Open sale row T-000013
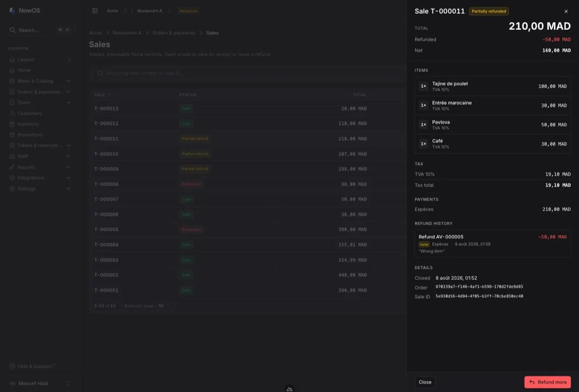Viewport: 579px width, 392px height. click(x=248, y=109)
